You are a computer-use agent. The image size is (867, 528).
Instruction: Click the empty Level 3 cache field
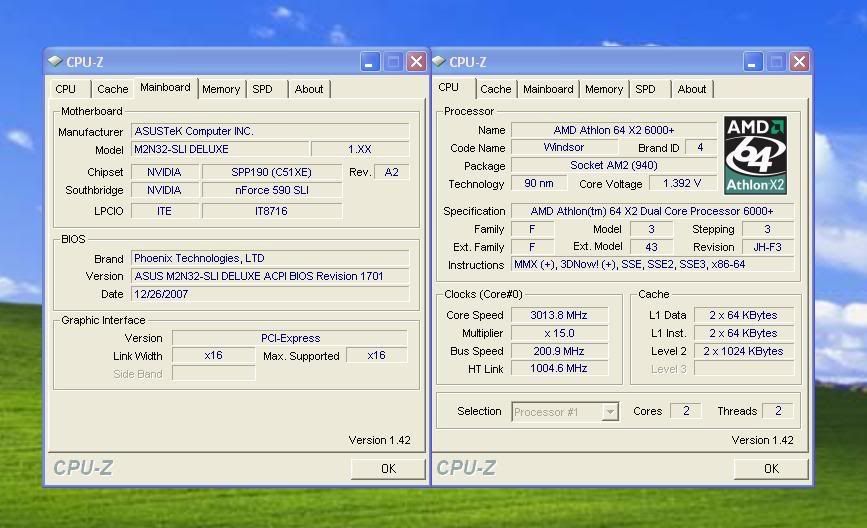pos(744,368)
